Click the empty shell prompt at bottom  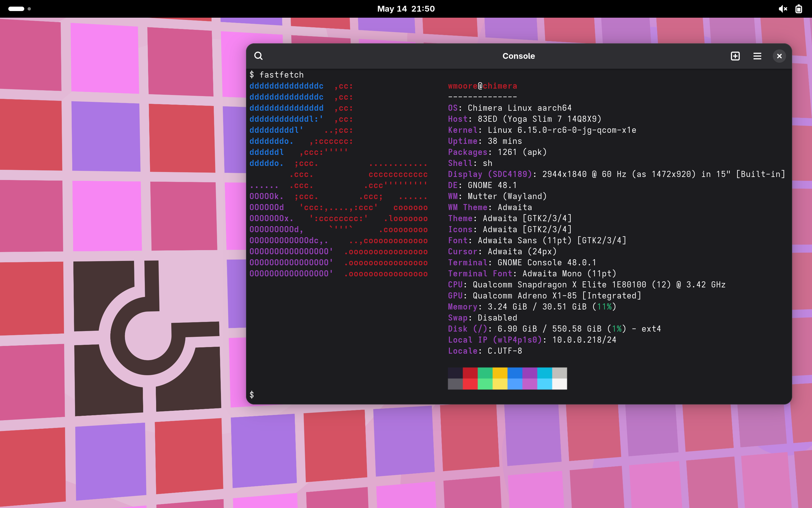coord(252,395)
